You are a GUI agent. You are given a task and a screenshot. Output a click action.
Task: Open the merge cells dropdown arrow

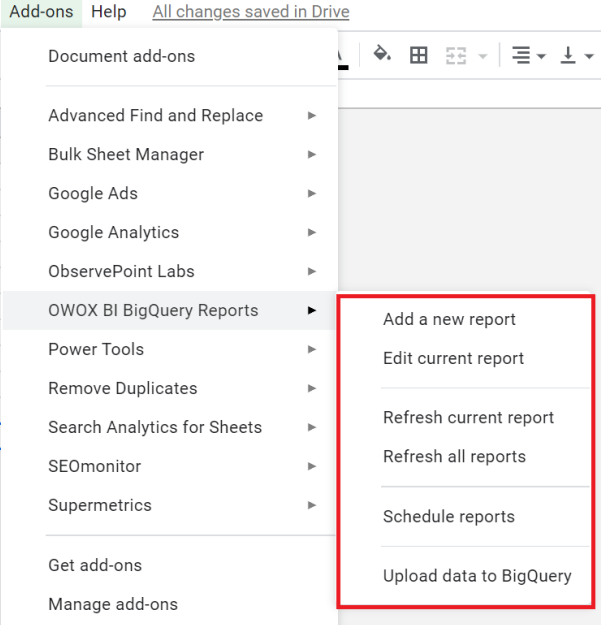483,56
